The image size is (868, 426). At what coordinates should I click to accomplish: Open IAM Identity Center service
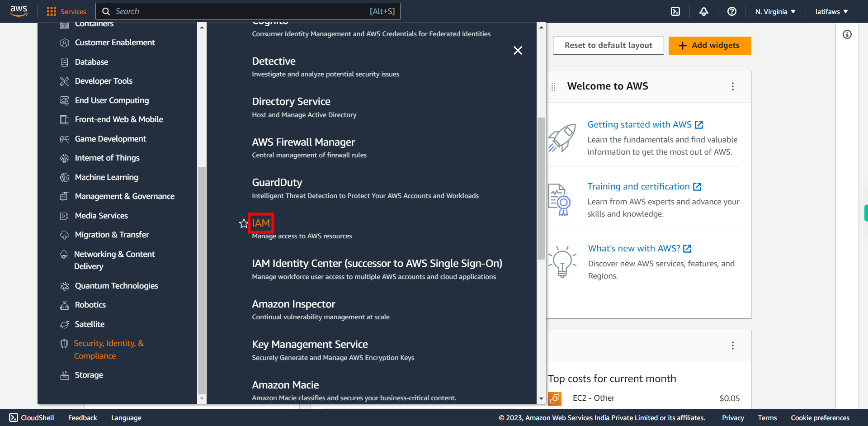(x=377, y=263)
